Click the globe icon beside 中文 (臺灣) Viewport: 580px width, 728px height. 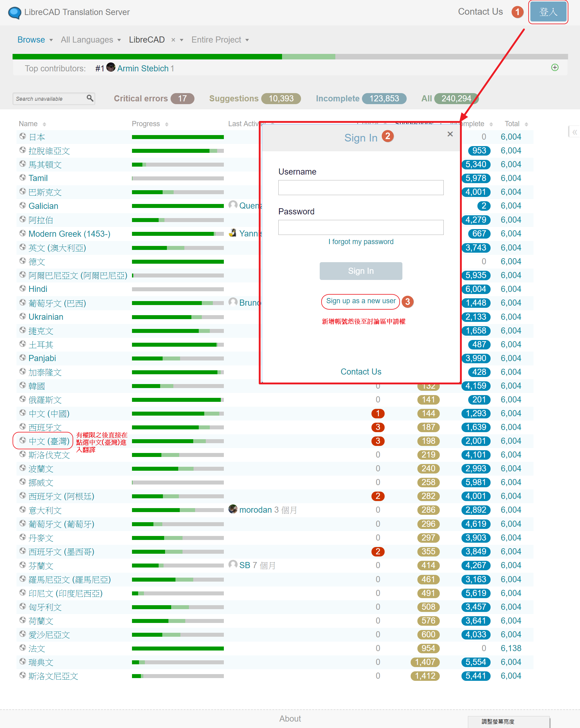(23, 440)
